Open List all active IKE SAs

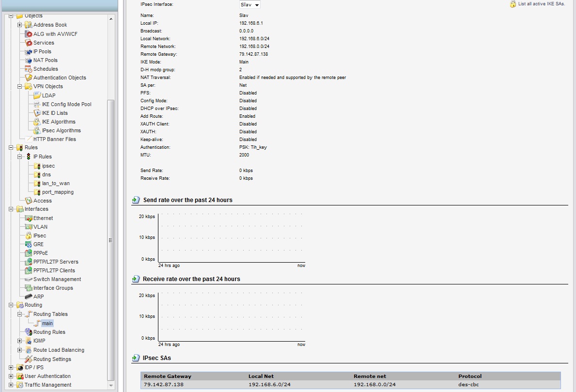[x=541, y=4]
